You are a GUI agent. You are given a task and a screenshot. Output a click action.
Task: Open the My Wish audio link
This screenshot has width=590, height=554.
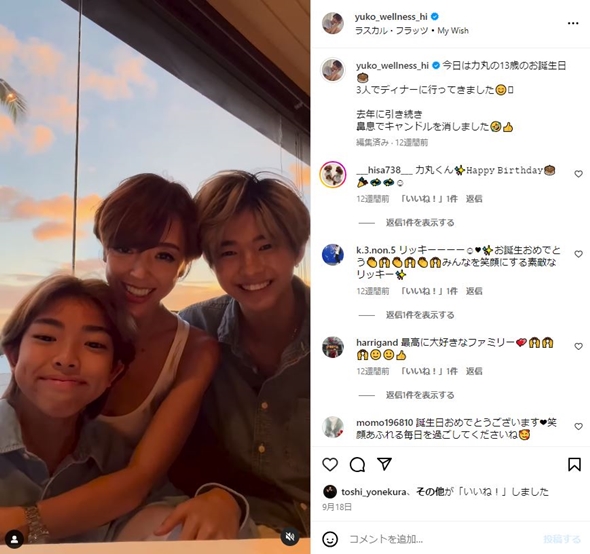click(453, 31)
